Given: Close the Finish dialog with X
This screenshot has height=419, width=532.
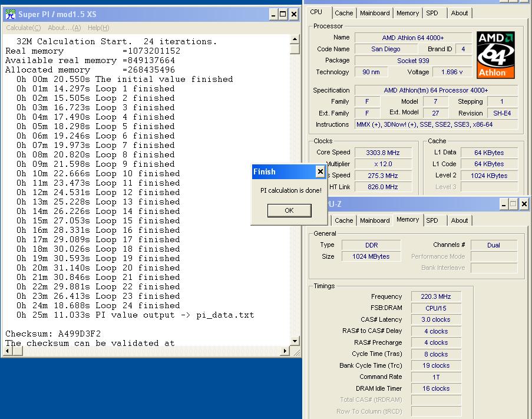Looking at the screenshot, I should [x=320, y=171].
